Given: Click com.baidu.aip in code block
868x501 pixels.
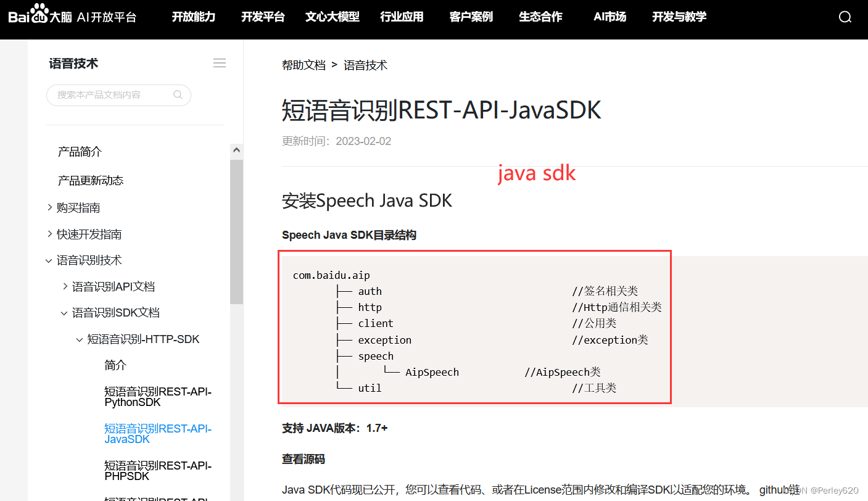Looking at the screenshot, I should [x=331, y=275].
